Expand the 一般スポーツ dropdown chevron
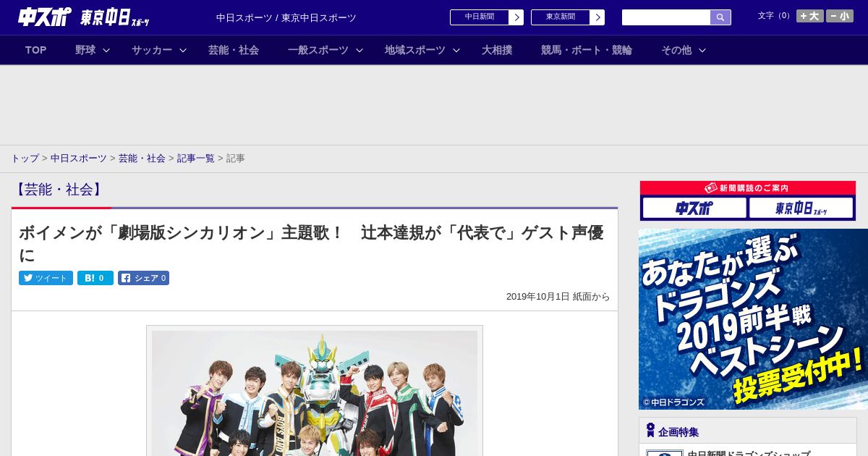868x456 pixels. pos(359,50)
